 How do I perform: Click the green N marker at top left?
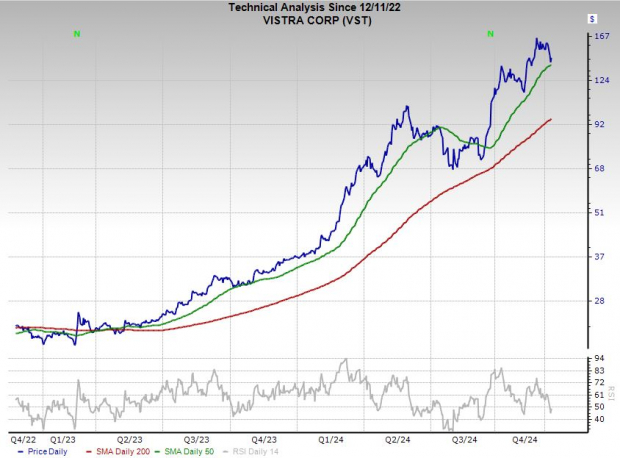(x=76, y=34)
